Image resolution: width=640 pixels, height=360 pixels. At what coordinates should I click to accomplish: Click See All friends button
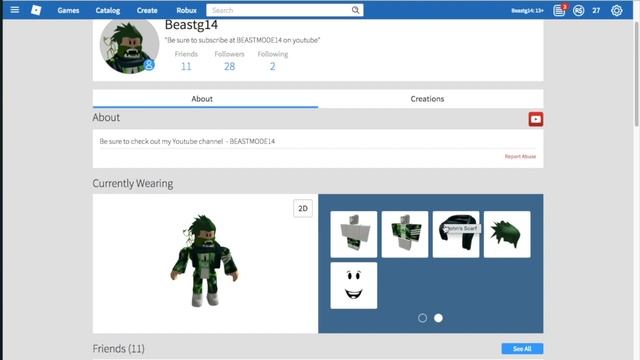pyautogui.click(x=522, y=349)
